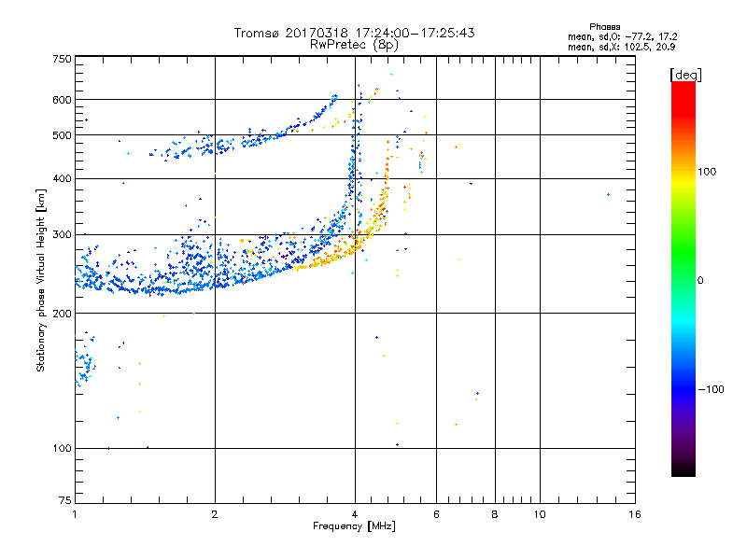Viewport: 747px width, 560px height.
Task: Click the '2' x-axis tick label
Action: 215,514
